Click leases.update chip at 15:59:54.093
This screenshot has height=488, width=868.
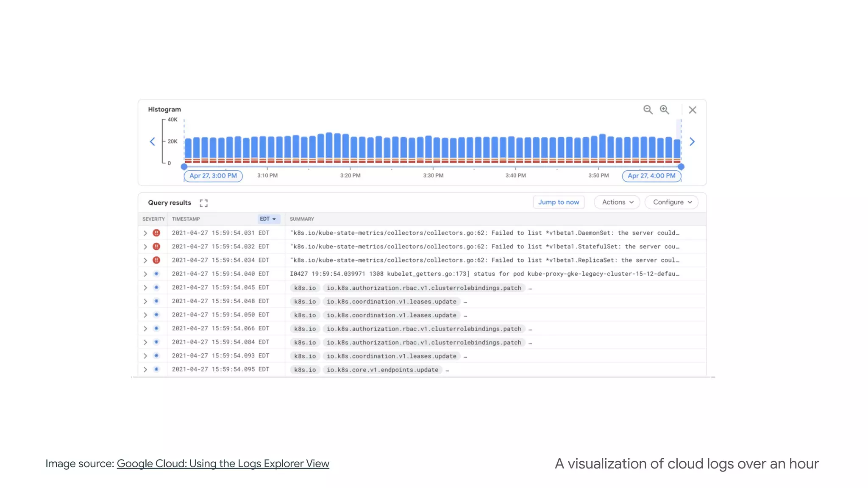click(x=392, y=356)
